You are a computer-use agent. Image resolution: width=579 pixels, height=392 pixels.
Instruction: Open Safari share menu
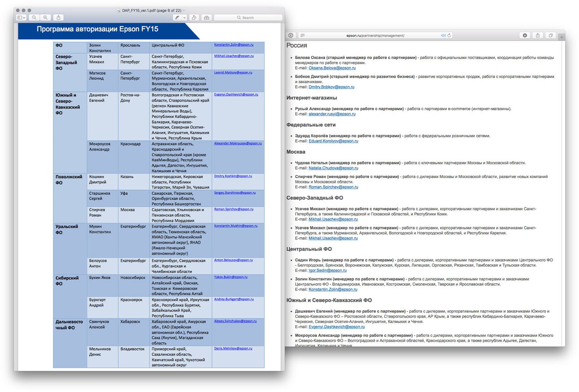[x=538, y=35]
